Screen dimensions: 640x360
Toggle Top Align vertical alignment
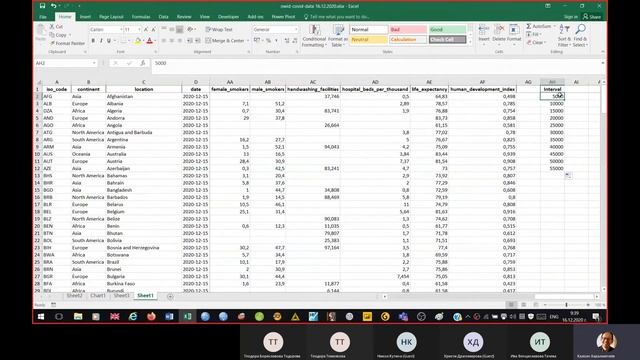pos(164,29)
